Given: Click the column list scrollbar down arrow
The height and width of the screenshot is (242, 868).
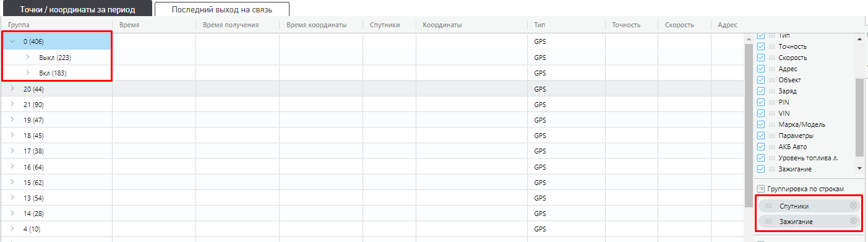Looking at the screenshot, I should click(x=859, y=168).
